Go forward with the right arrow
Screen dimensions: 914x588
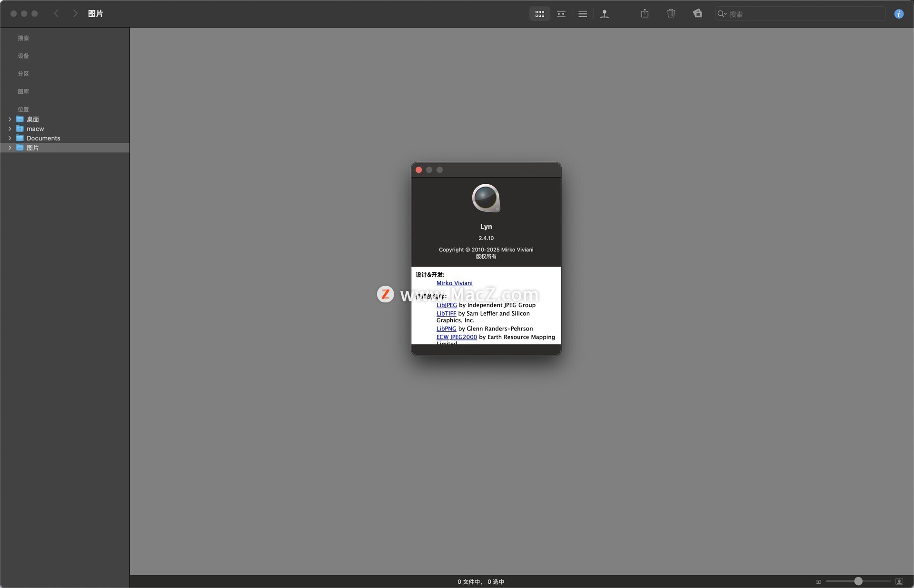(75, 13)
